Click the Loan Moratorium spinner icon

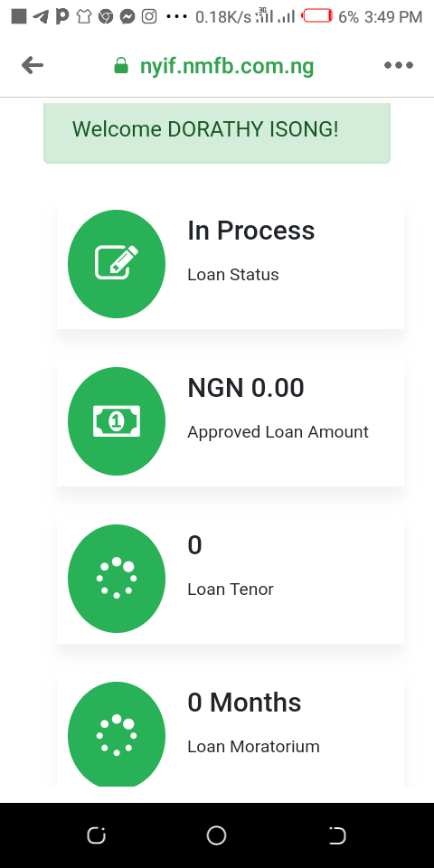(117, 735)
